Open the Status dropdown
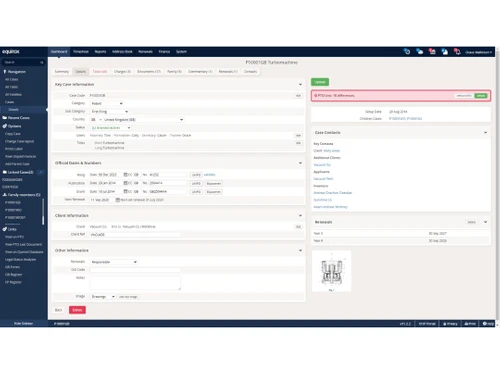The image size is (500, 375). coord(111,128)
